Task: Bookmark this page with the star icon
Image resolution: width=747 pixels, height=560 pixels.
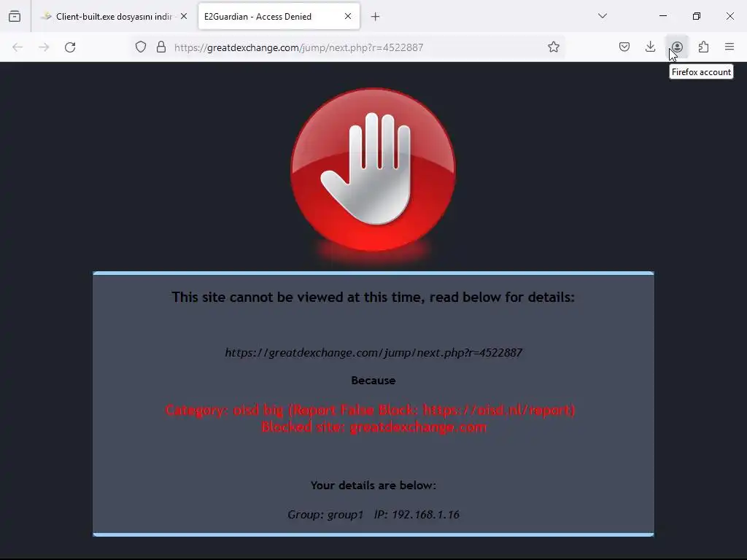Action: click(x=553, y=47)
